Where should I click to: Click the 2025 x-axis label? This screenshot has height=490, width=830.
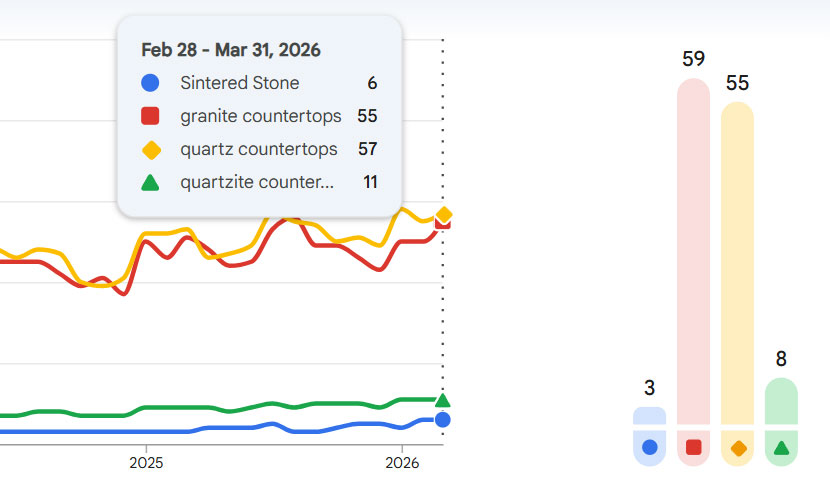(146, 464)
